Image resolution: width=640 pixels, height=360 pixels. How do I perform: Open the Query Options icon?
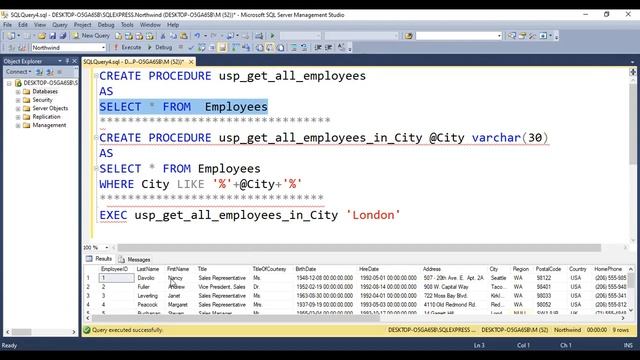212,48
